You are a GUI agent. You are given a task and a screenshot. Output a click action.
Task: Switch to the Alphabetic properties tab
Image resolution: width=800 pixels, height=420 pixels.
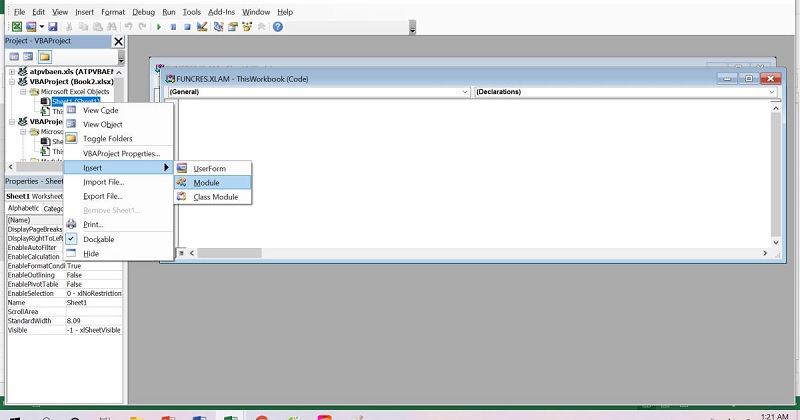pos(23,208)
